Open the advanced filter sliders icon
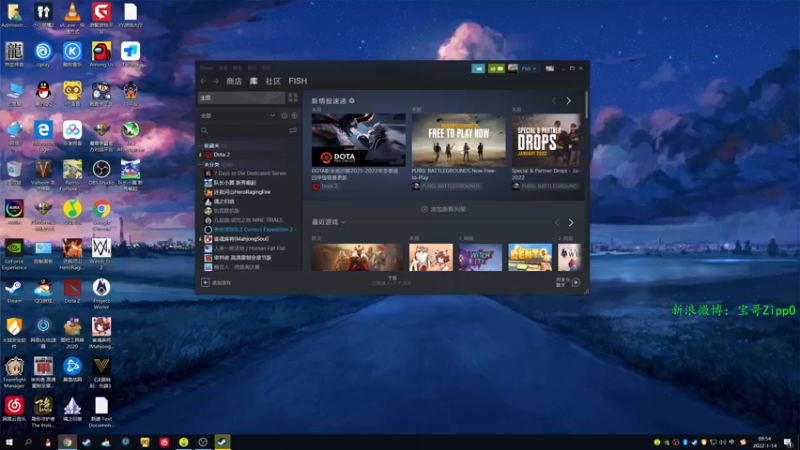This screenshot has width=800, height=450. click(293, 131)
